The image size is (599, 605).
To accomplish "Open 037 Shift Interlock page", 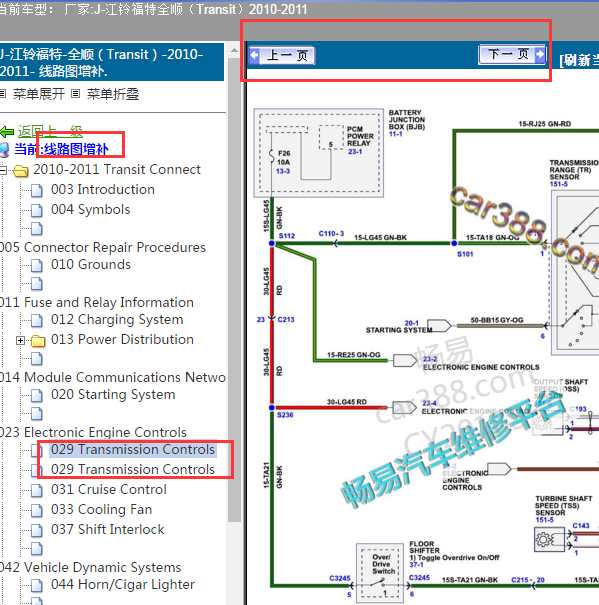I will (108, 529).
